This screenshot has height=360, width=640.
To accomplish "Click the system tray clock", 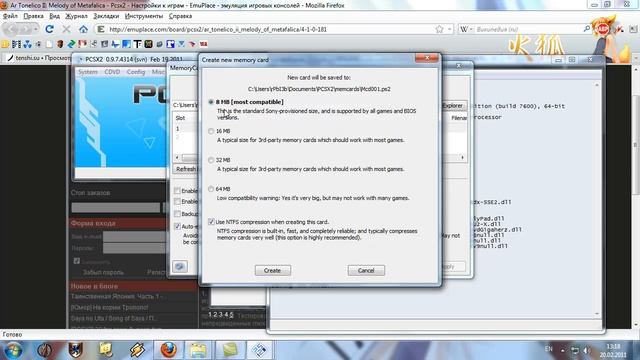I will pos(613,351).
